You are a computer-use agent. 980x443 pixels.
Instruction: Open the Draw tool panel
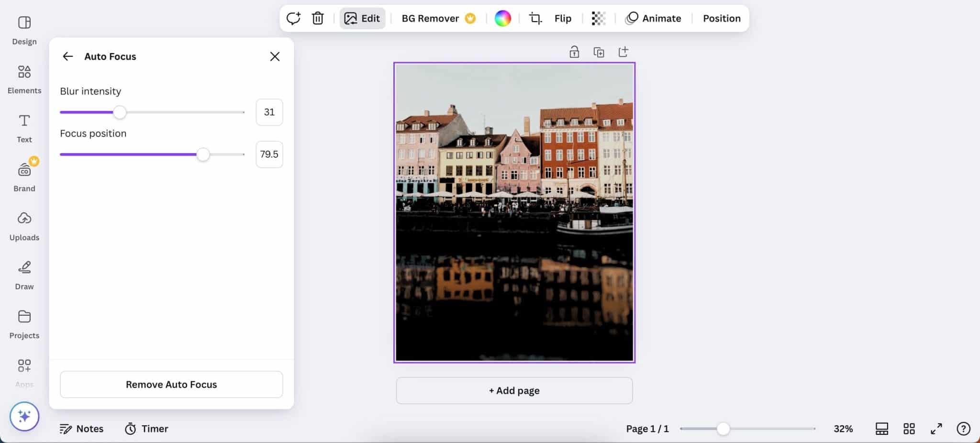(24, 276)
